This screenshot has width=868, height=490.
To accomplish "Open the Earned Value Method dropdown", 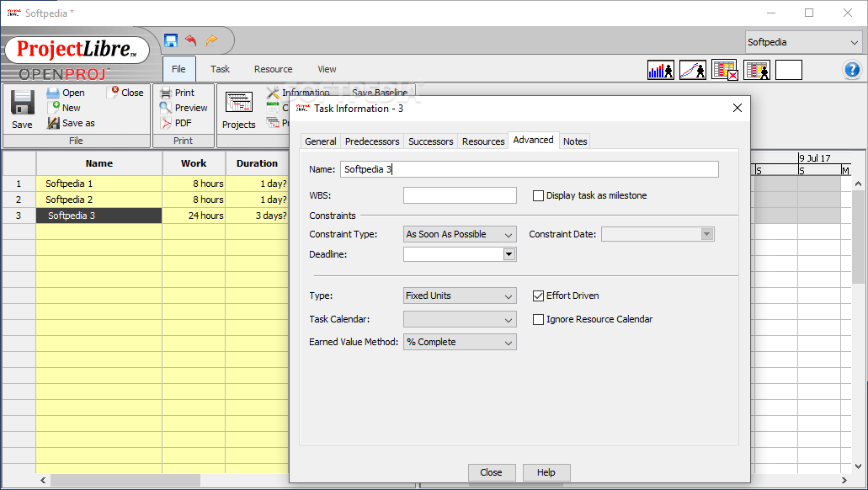I will pos(460,342).
